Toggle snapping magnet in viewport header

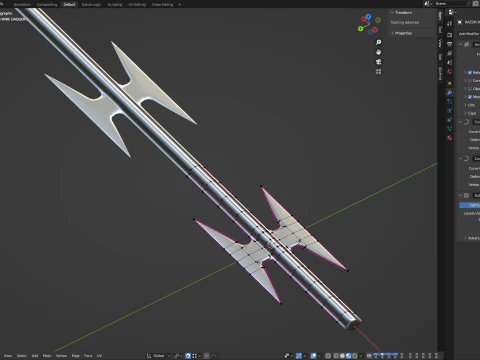[188, 356]
